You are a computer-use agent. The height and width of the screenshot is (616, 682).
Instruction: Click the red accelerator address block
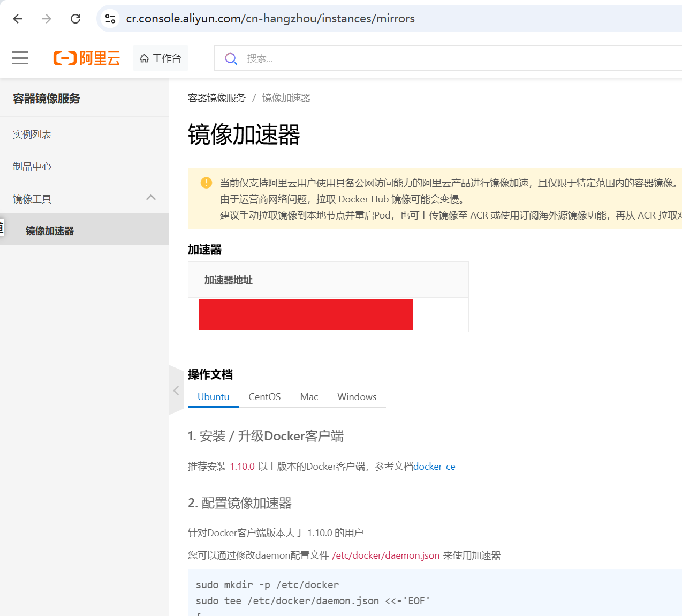[x=306, y=315]
